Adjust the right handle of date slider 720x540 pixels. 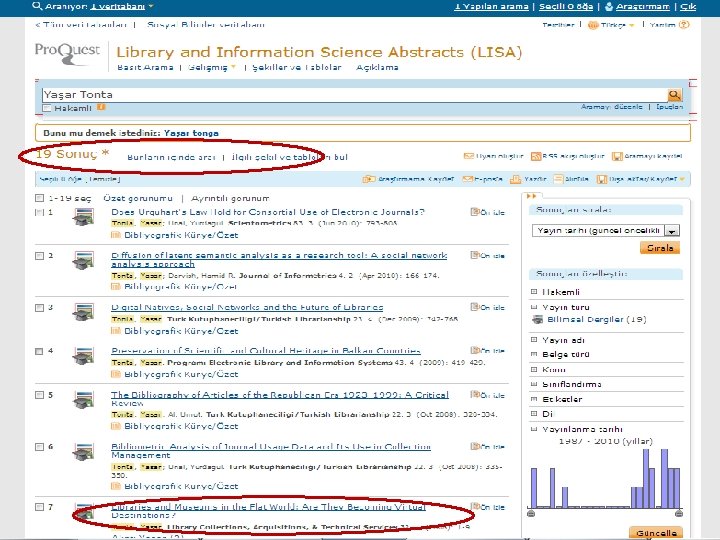click(679, 513)
